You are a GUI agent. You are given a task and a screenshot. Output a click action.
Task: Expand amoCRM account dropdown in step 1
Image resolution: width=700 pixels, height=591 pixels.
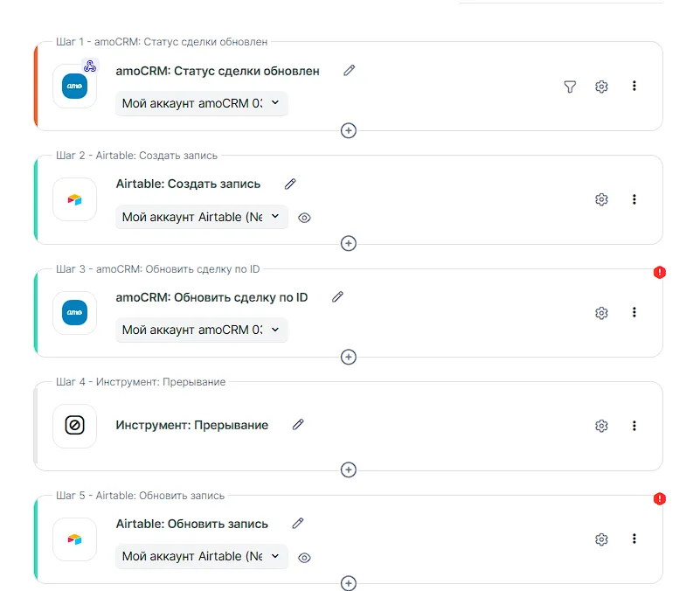(x=202, y=103)
